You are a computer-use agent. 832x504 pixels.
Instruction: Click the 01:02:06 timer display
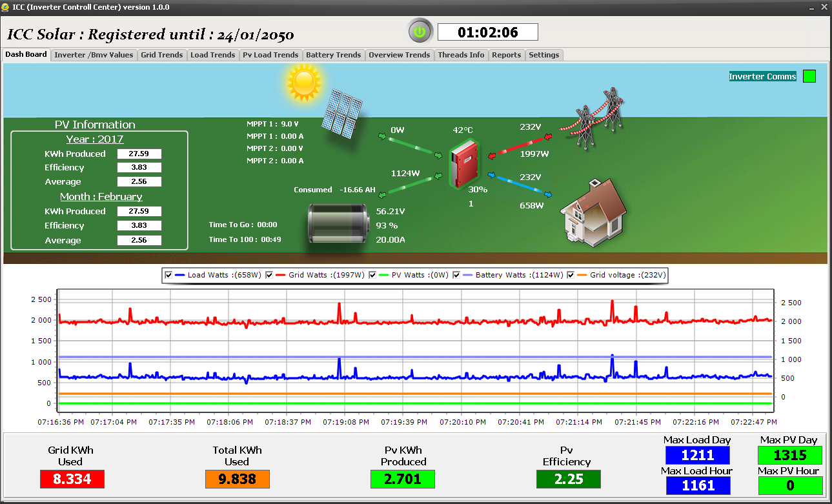(x=487, y=32)
